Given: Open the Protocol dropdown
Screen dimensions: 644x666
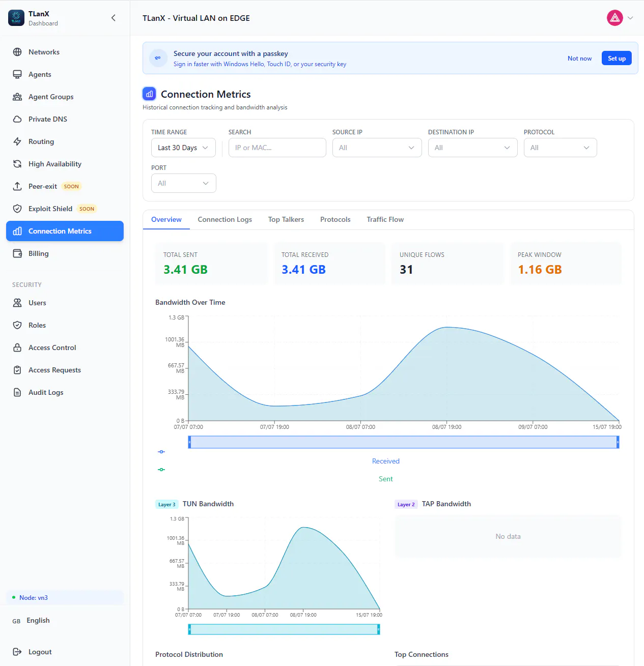Looking at the screenshot, I should (560, 148).
